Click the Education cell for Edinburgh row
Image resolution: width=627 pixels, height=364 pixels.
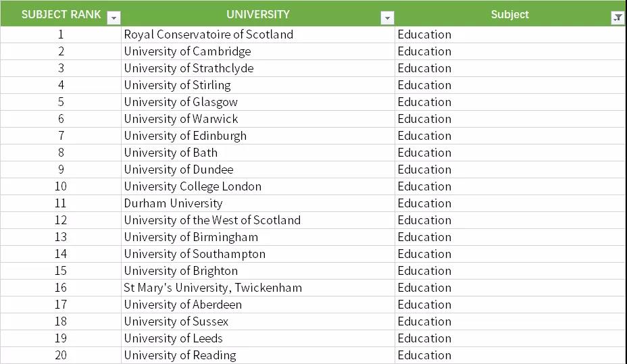pyautogui.click(x=424, y=136)
